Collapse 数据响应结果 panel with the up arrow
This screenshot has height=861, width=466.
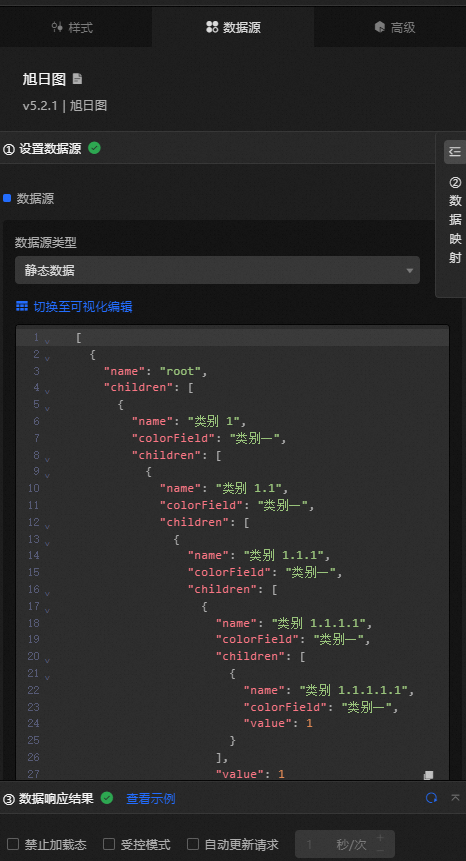[x=455, y=797]
